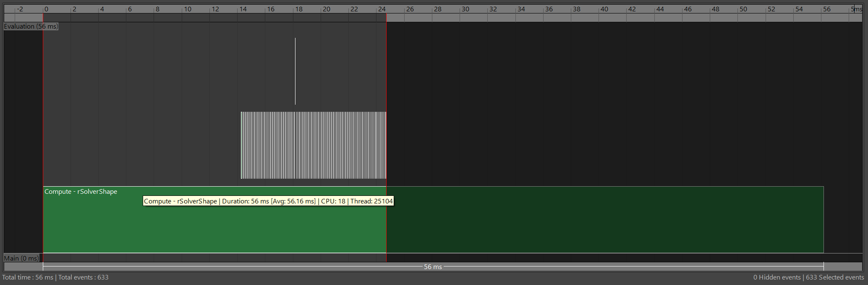Viewport: 868px width, 285px height.
Task: Click the Compute - rSolverShape tooltip text
Action: [x=268, y=201]
